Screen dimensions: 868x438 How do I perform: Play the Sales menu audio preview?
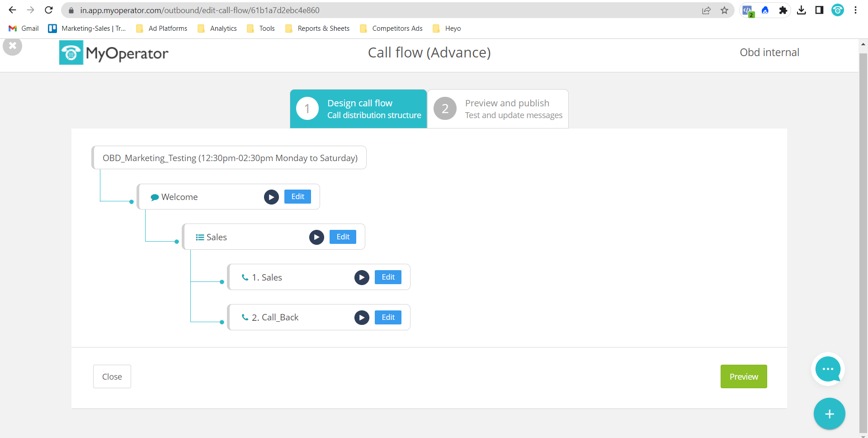(x=316, y=237)
